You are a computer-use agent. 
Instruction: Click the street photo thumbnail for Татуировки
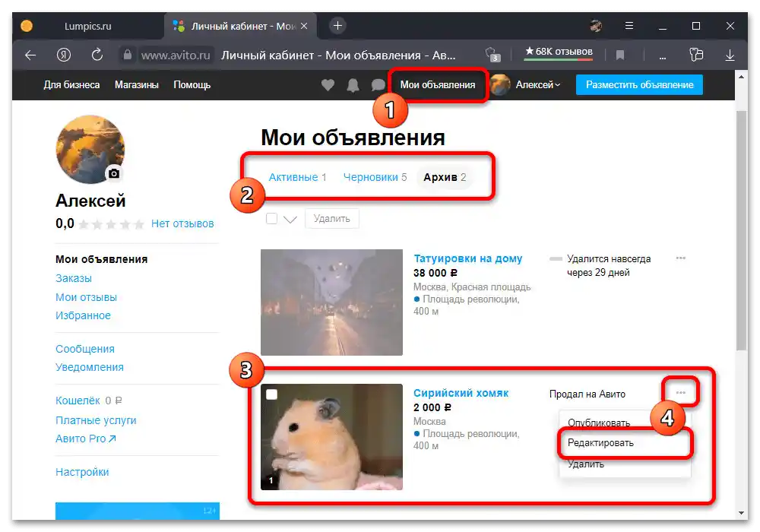click(331, 302)
